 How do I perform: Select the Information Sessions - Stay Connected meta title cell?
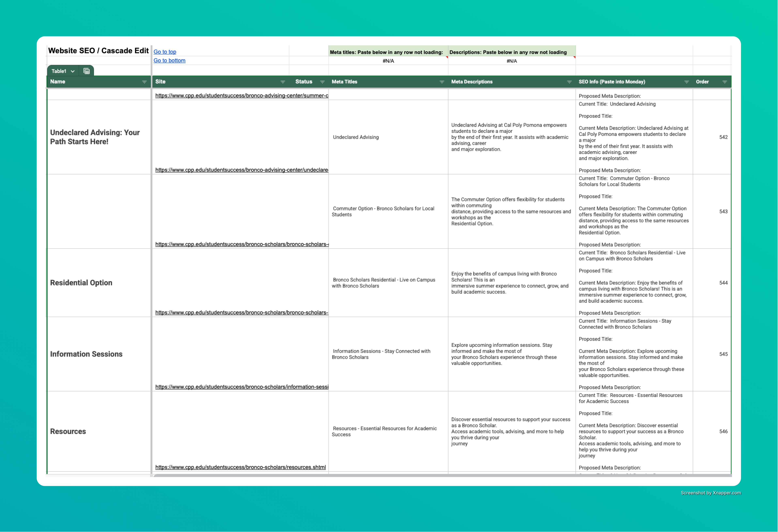click(x=388, y=354)
